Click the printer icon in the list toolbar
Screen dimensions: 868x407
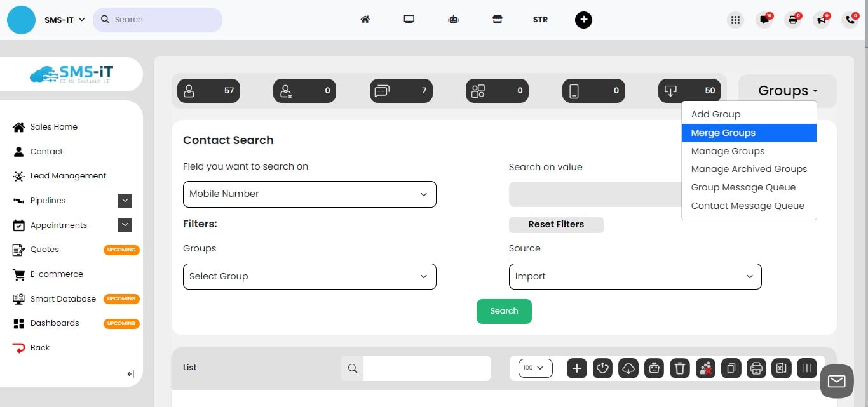(x=756, y=368)
